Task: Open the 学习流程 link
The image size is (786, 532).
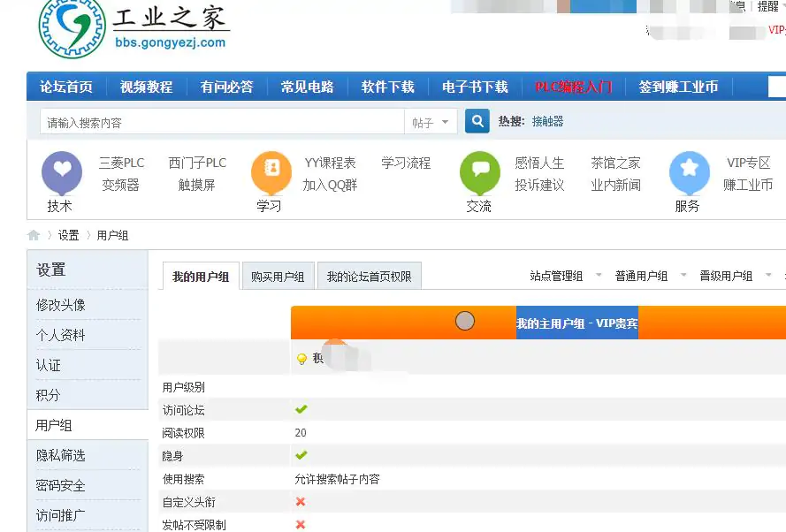Action: pyautogui.click(x=406, y=163)
